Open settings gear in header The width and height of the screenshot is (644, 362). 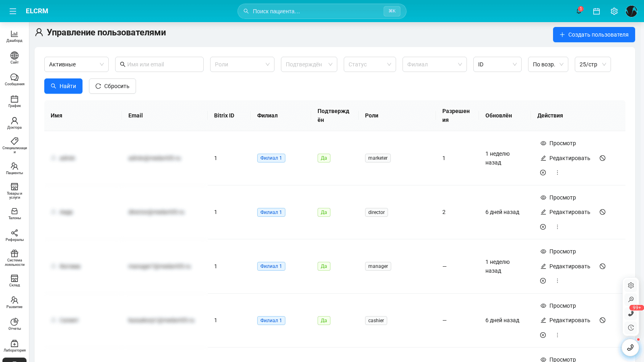[x=614, y=11]
